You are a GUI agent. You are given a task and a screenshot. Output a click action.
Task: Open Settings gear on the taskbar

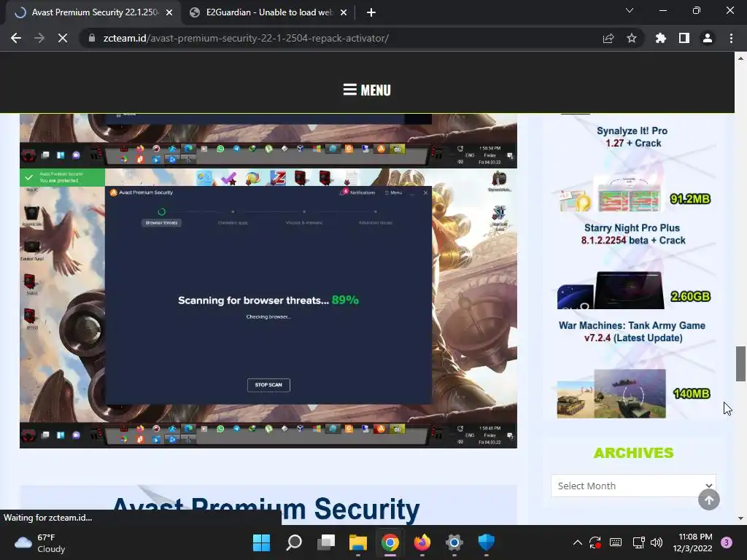(454, 542)
